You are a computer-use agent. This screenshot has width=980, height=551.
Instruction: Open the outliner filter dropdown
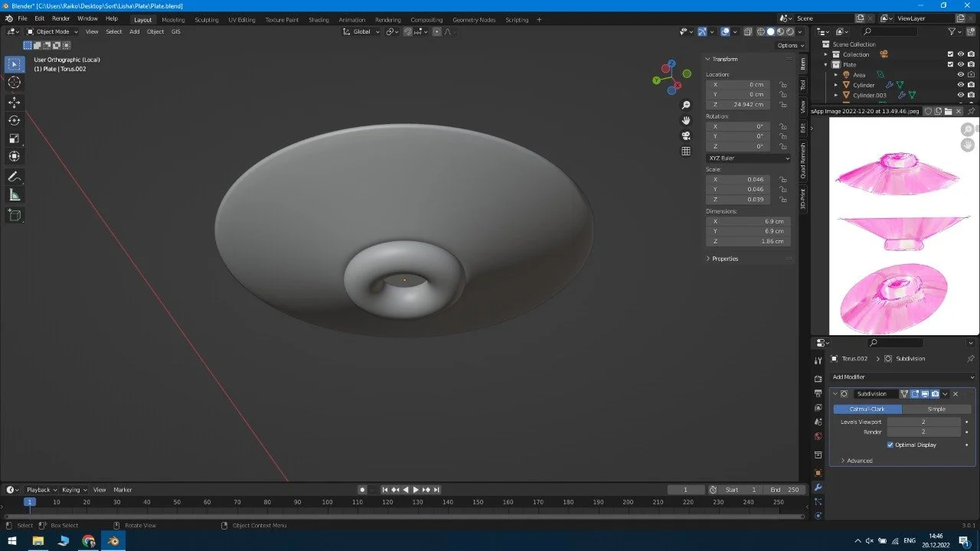954,31
